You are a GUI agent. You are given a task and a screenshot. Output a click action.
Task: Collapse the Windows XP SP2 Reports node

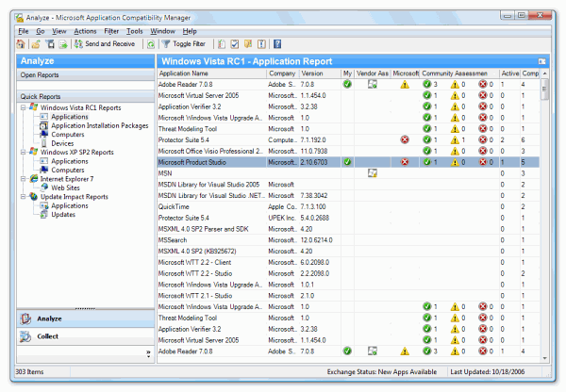tap(23, 152)
